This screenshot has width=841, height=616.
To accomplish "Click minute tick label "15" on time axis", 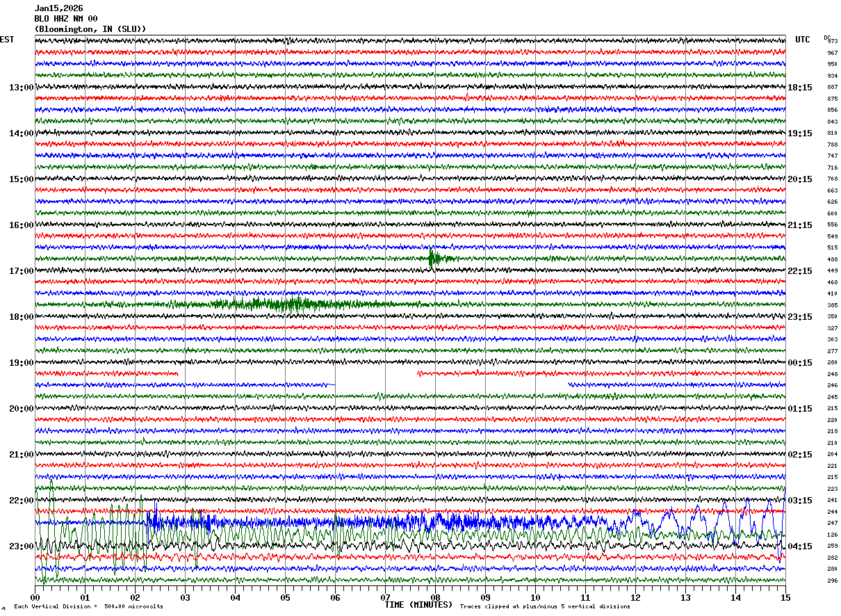I will click(785, 597).
